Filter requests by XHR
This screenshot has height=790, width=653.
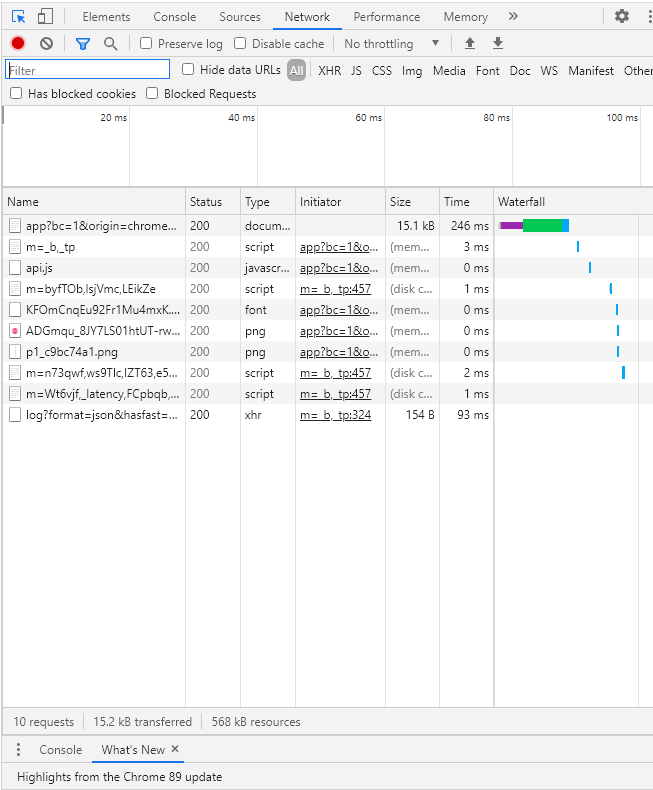(330, 71)
